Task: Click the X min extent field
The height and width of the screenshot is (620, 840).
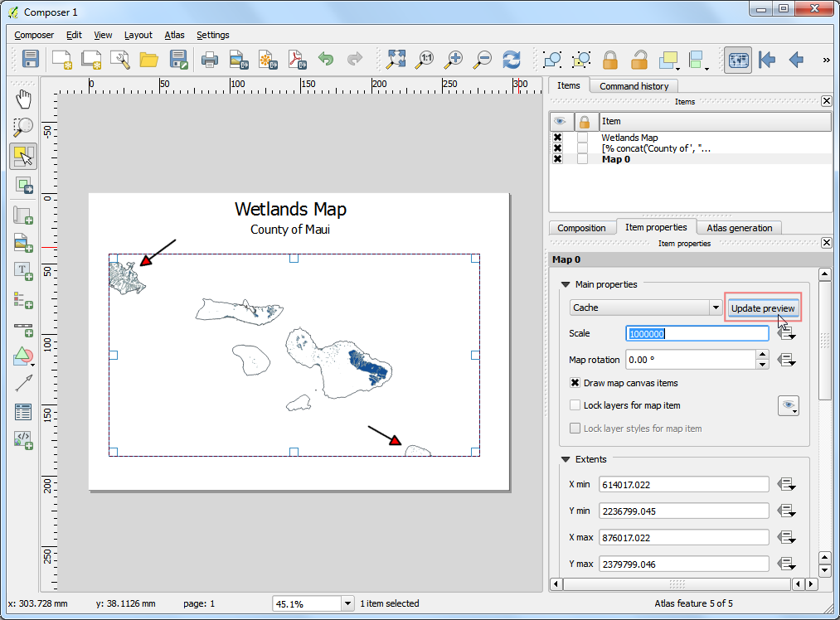Action: (683, 485)
